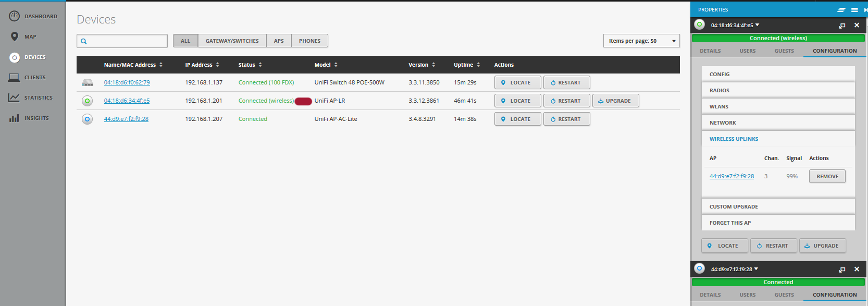Select the Devices sidebar icon
Image resolution: width=868 pixels, height=306 pixels.
[15, 57]
